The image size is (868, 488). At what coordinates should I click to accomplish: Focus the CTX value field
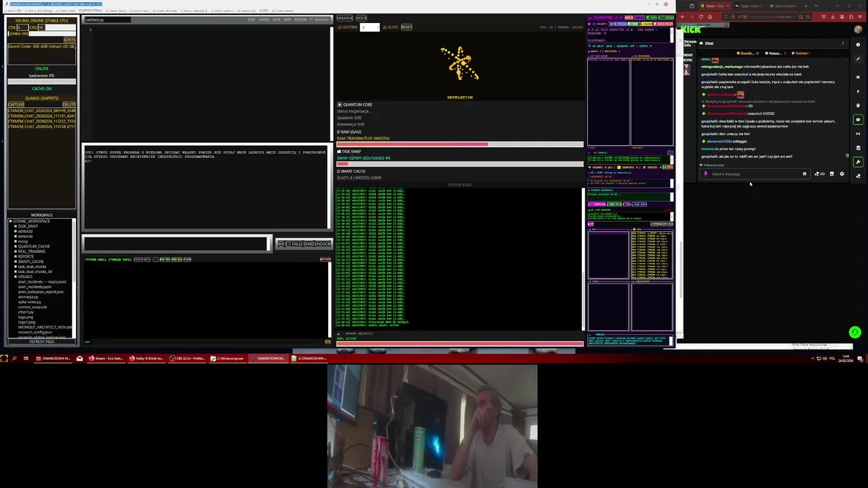pos(22,27)
